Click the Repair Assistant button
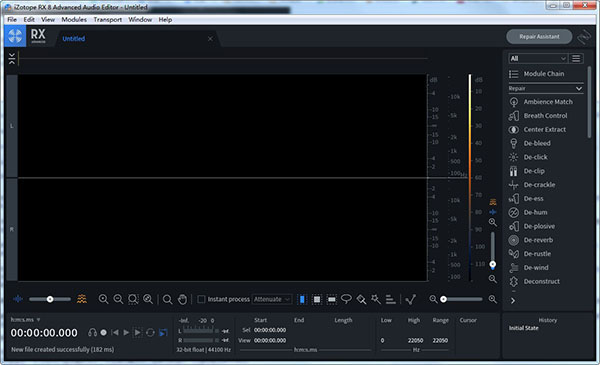 pyautogui.click(x=539, y=37)
